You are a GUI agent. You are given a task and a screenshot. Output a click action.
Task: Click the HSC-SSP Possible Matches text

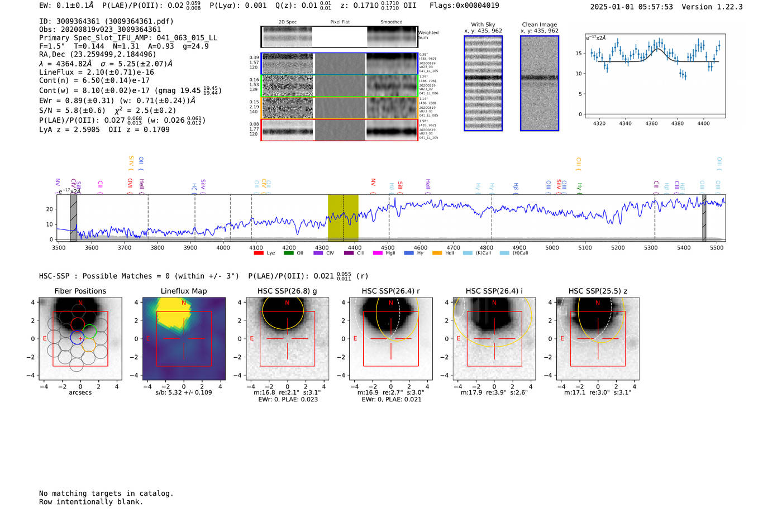139,276
